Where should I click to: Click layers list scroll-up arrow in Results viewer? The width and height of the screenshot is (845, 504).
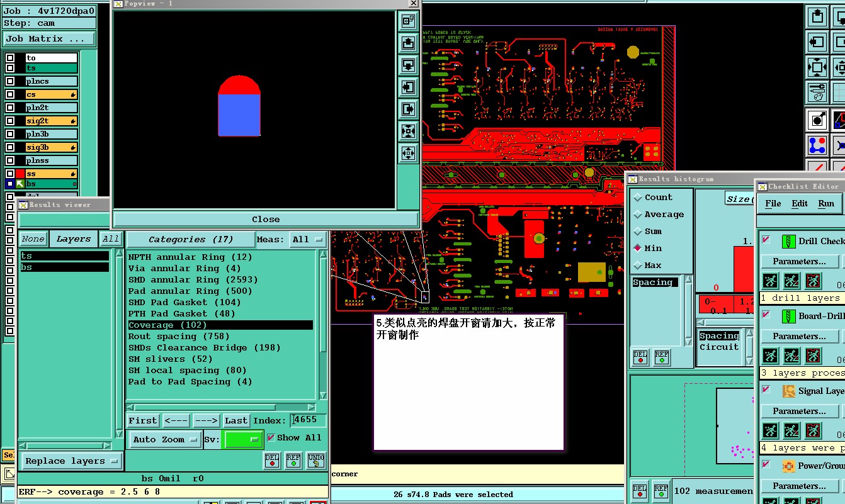click(119, 254)
